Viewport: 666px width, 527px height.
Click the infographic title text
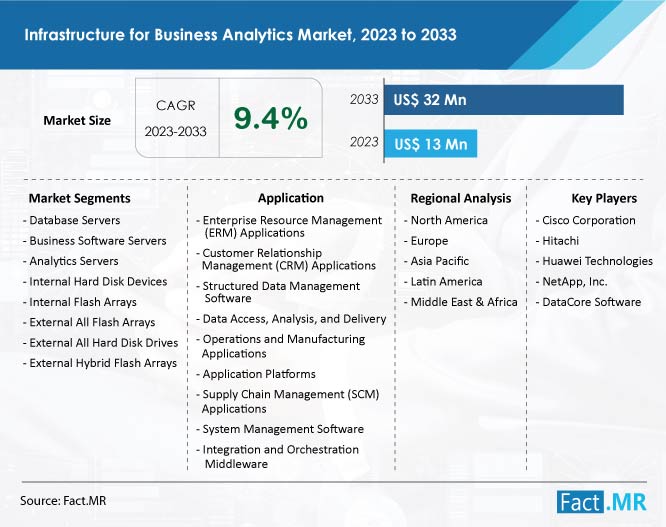[240, 34]
